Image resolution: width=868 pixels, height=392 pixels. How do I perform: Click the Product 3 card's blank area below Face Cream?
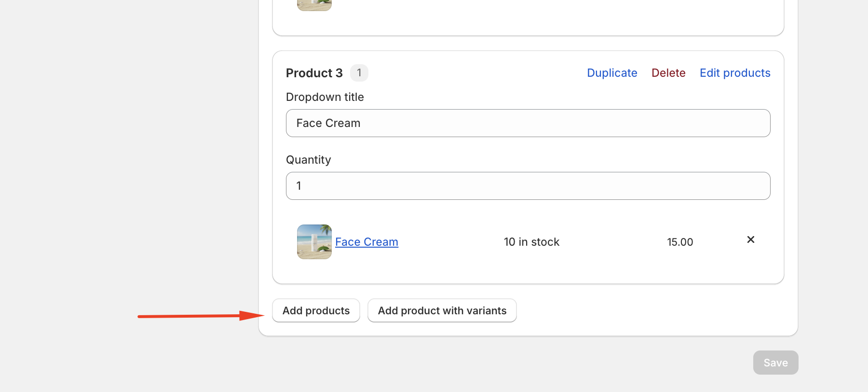pos(528,272)
